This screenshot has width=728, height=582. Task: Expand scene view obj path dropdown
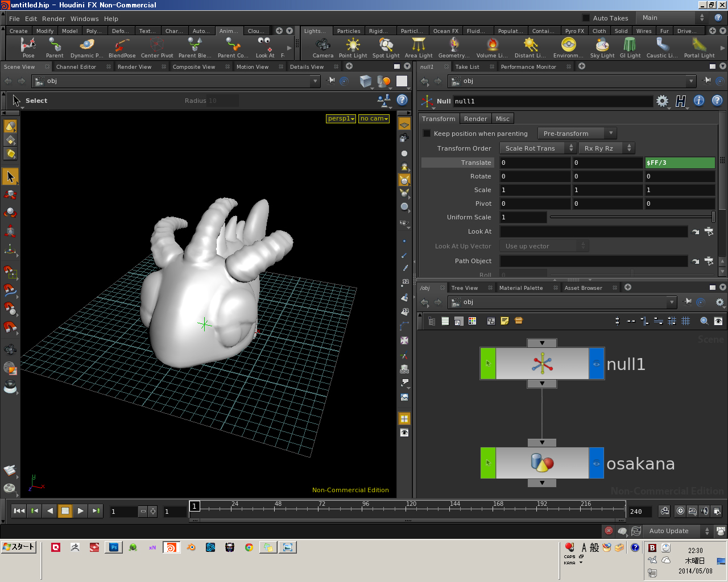(315, 81)
